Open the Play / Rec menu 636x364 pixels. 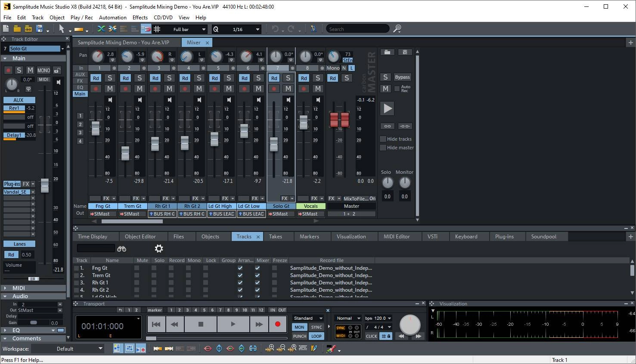point(82,18)
